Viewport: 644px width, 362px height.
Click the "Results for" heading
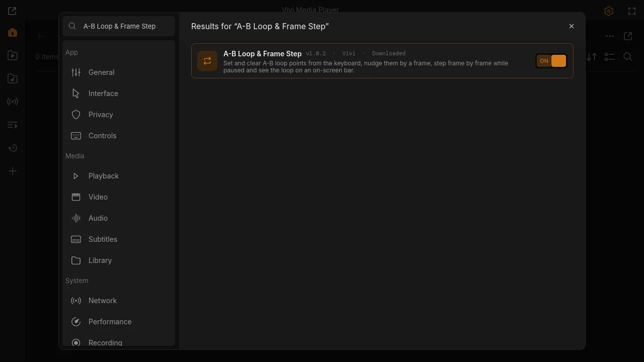[260, 26]
